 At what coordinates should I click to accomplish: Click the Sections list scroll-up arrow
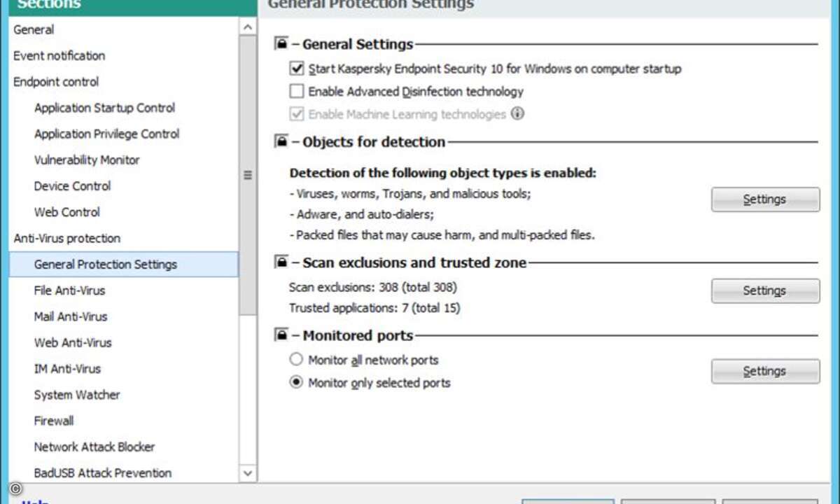pos(248,27)
